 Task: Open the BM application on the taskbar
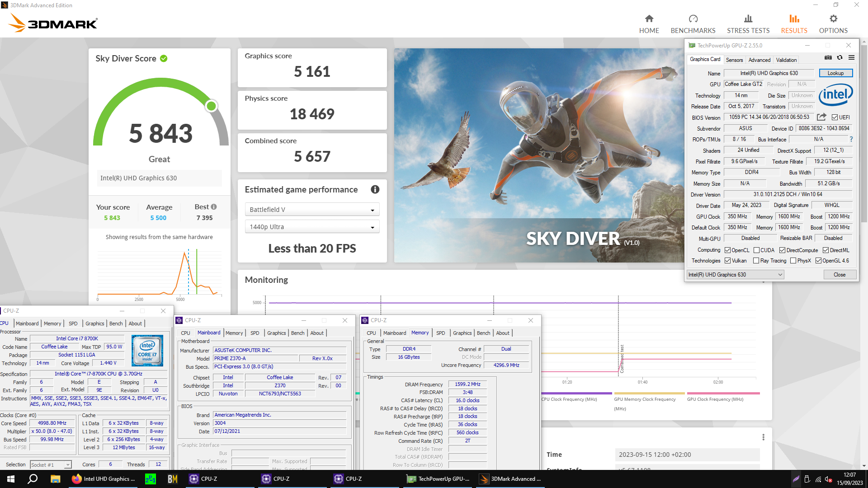[x=172, y=479]
